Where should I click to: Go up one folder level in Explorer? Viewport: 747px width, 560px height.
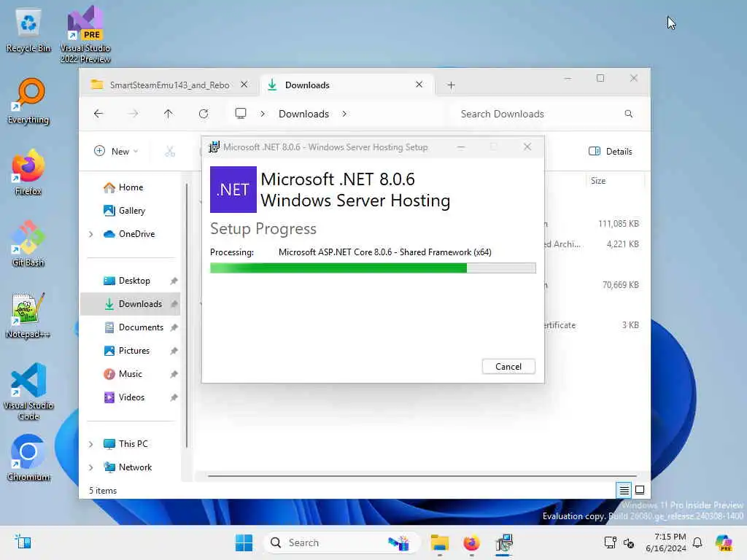click(169, 114)
